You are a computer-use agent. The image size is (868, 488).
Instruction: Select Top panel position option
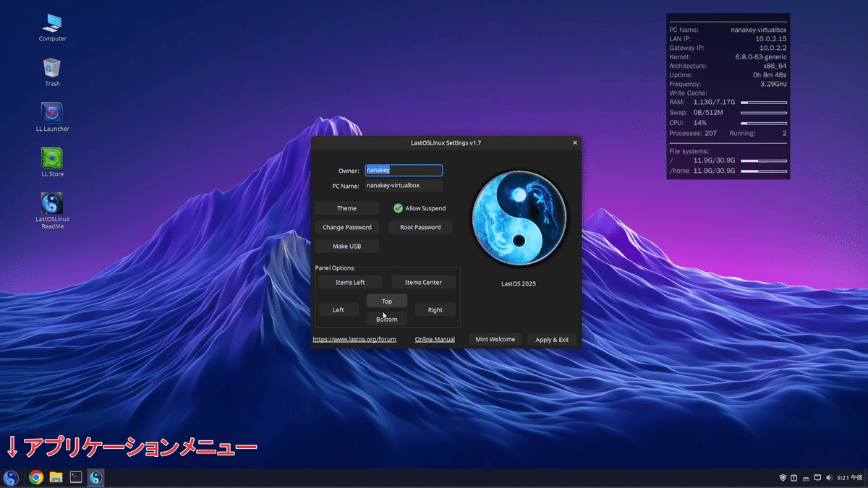387,300
